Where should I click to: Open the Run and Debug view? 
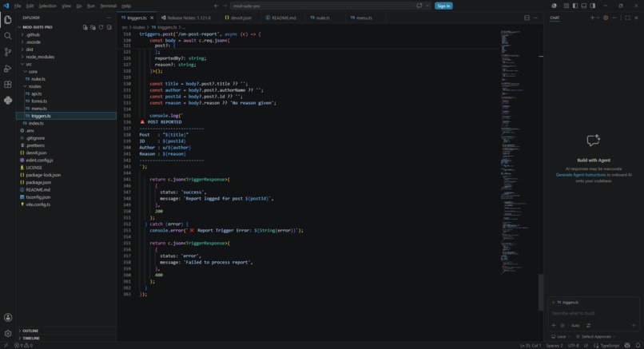8,69
